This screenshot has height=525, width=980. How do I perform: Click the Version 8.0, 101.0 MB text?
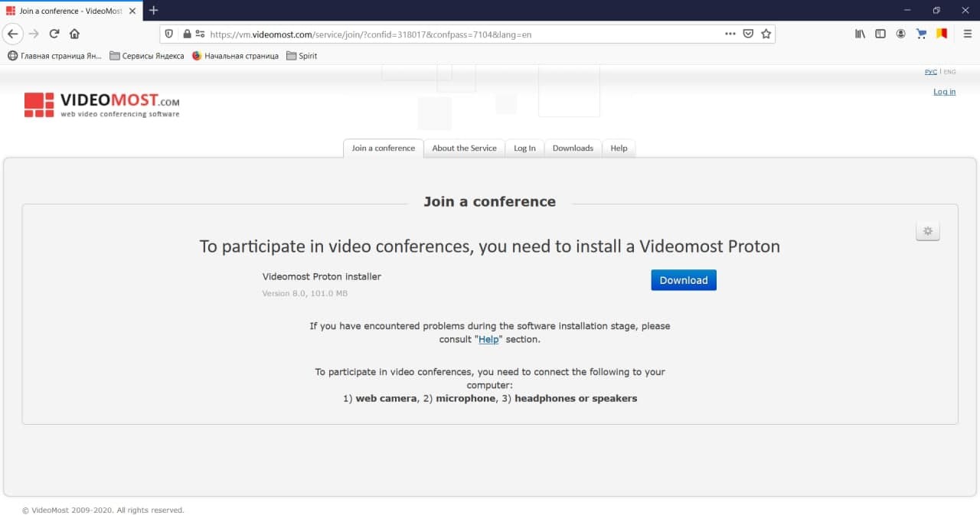click(305, 294)
